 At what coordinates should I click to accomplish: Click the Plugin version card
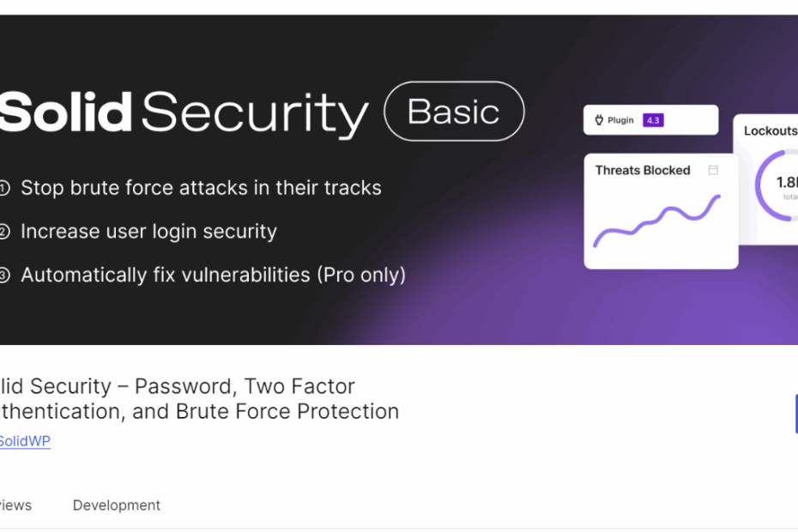pos(651,120)
